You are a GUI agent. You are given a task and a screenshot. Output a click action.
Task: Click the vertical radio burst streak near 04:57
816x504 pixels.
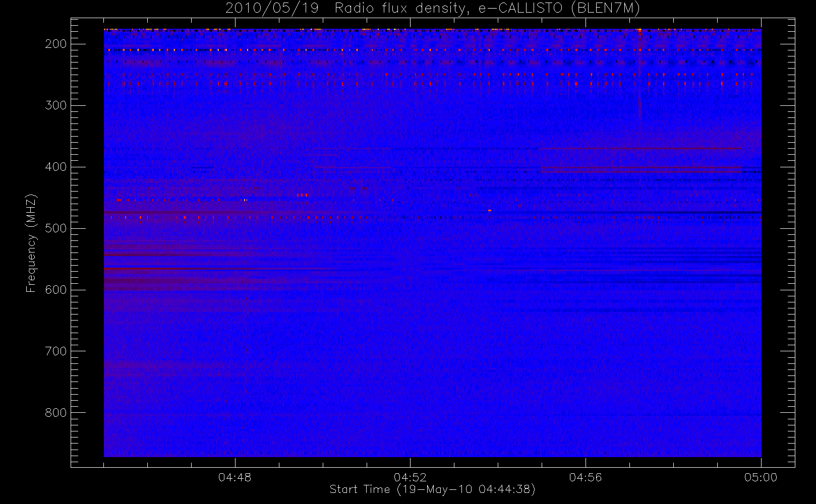[639, 75]
